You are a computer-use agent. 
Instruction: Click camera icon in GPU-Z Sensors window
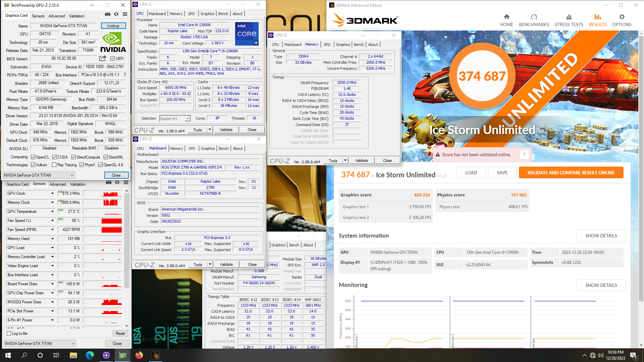(x=109, y=183)
